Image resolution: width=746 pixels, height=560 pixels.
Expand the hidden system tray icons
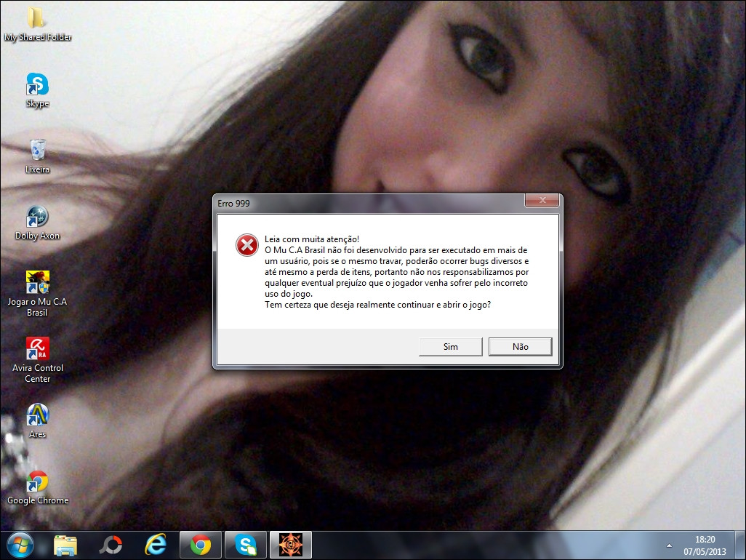(669, 545)
